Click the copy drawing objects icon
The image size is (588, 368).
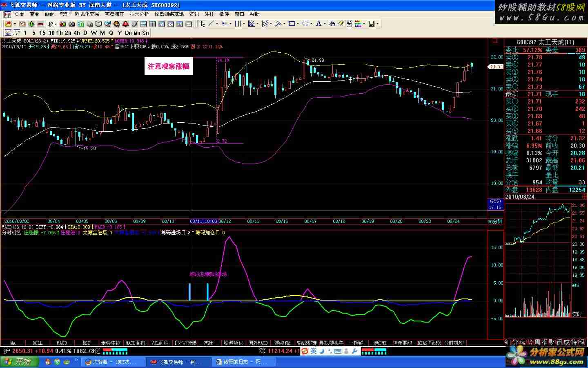point(332,24)
